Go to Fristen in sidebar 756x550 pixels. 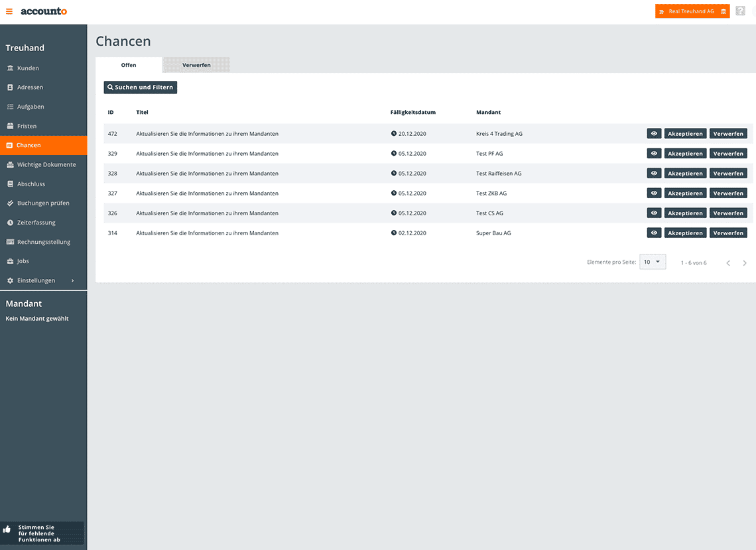pos(27,126)
